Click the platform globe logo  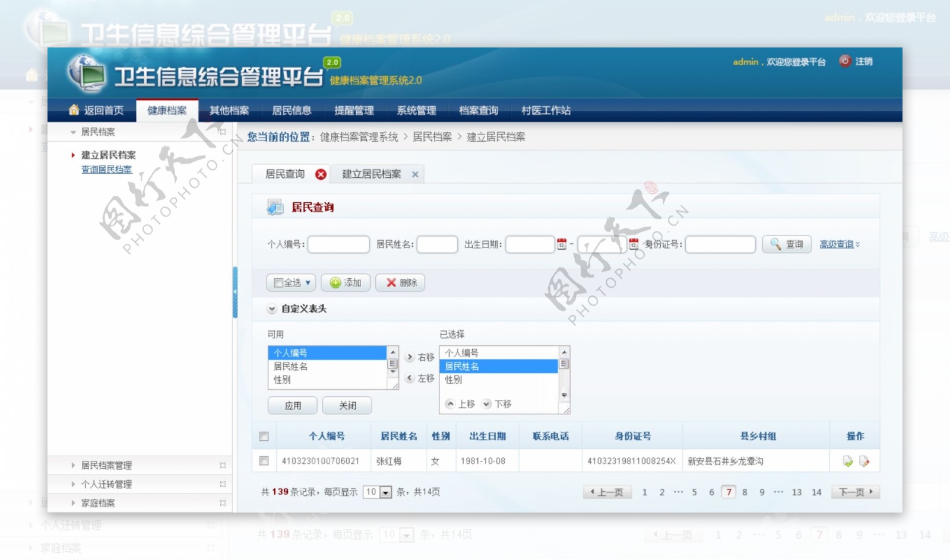[x=87, y=74]
